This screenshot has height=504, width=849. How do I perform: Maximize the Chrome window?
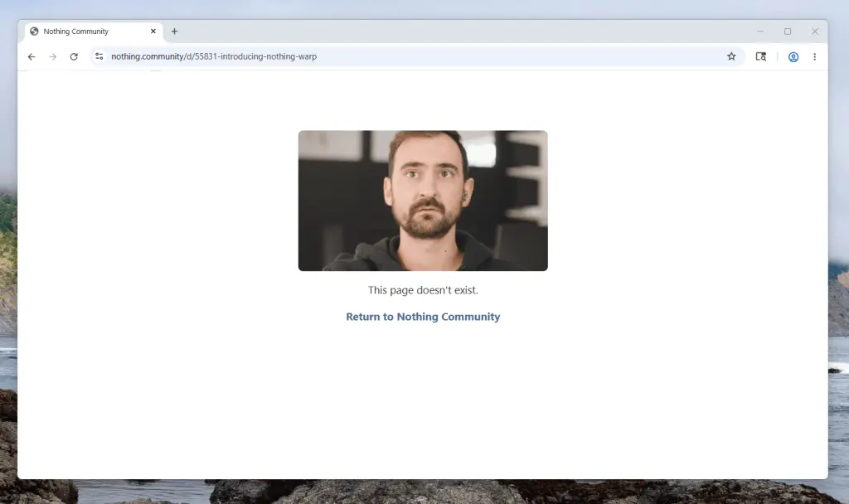788,31
